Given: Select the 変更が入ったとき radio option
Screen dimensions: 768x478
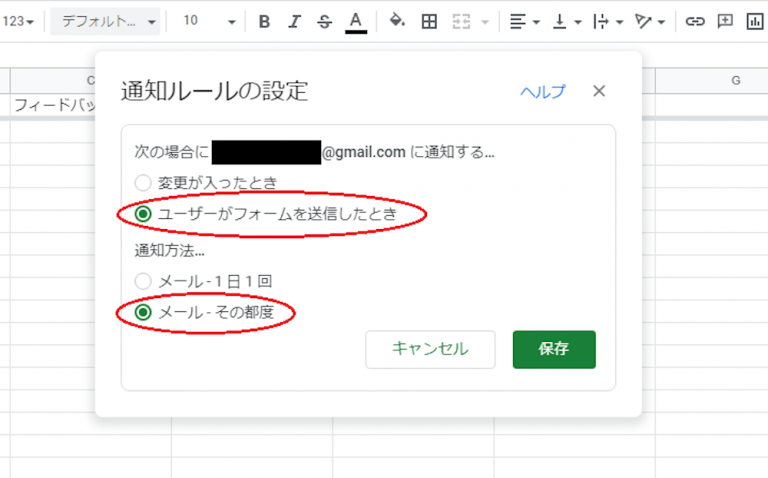Looking at the screenshot, I should click(144, 183).
